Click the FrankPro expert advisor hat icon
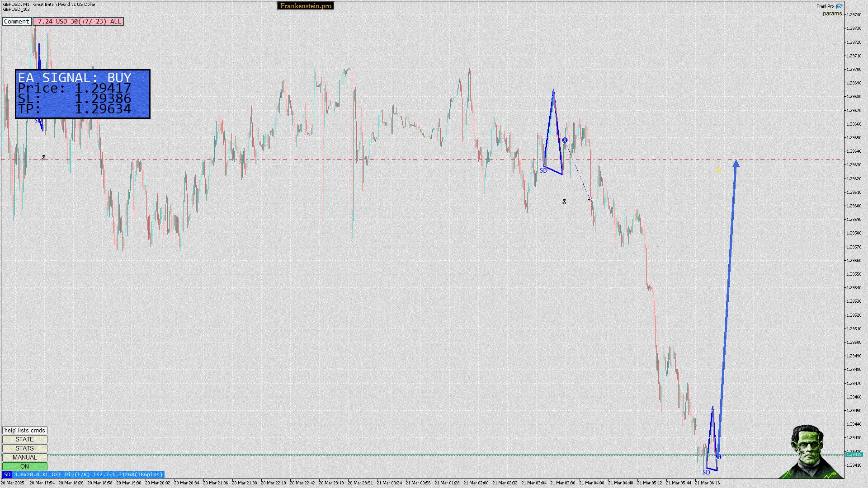Screen dimensions: 868x488 (839, 6)
